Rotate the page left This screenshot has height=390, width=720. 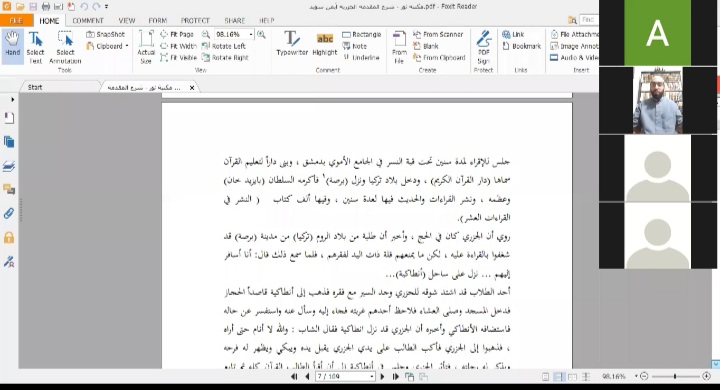[x=224, y=46]
